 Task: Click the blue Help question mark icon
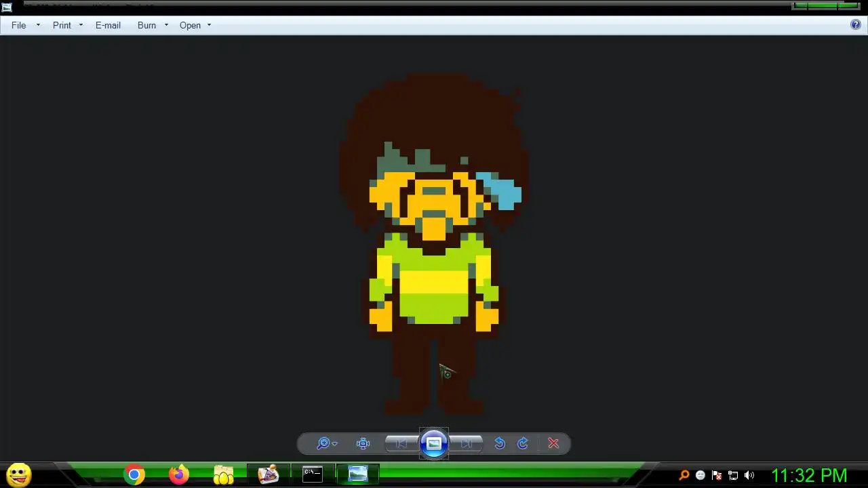(x=856, y=24)
